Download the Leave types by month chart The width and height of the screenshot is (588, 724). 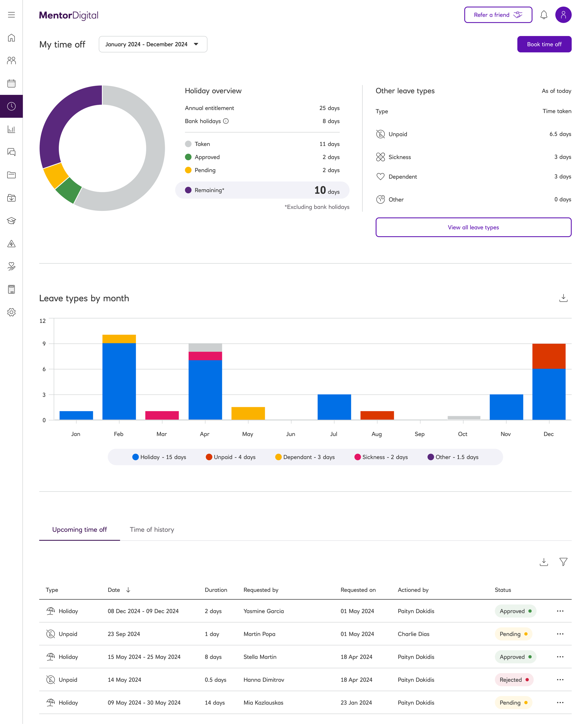click(x=563, y=298)
